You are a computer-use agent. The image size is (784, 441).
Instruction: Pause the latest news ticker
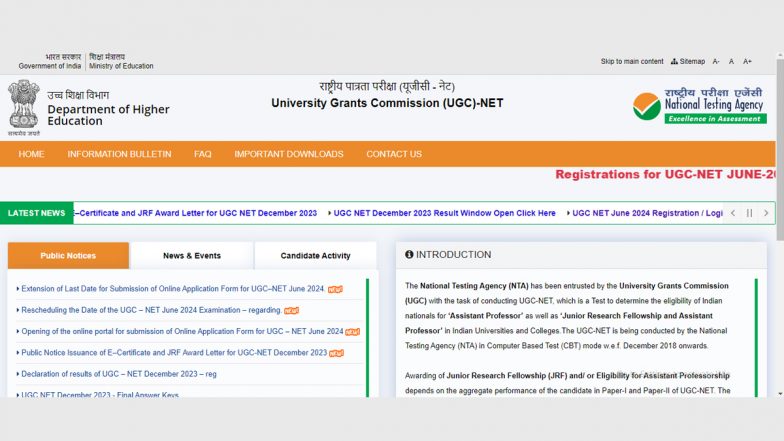(750, 213)
